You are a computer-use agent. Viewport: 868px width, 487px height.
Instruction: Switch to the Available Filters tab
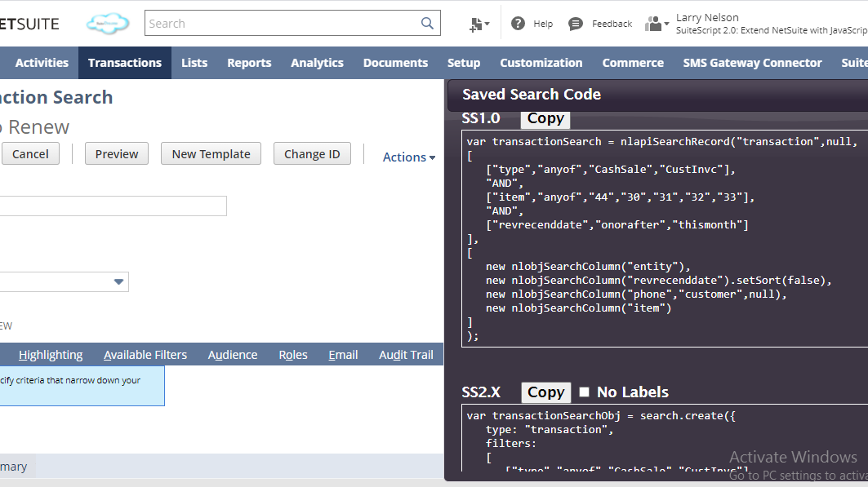tap(145, 355)
